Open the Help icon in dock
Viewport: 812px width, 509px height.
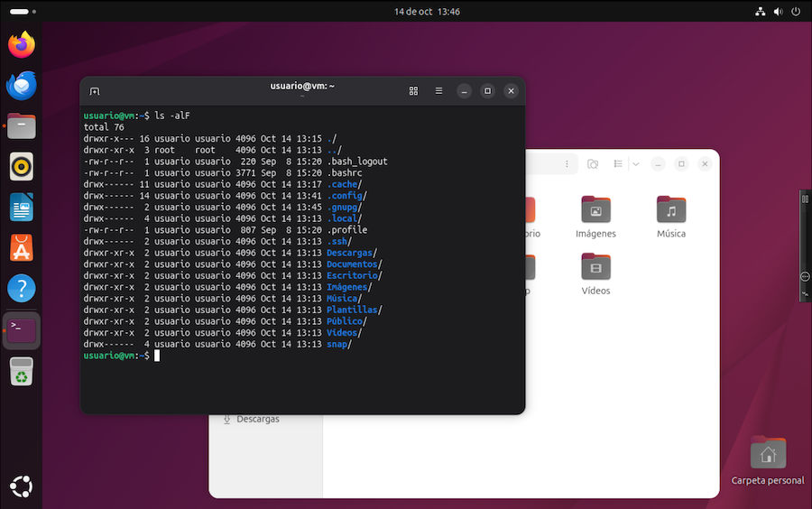click(x=22, y=289)
